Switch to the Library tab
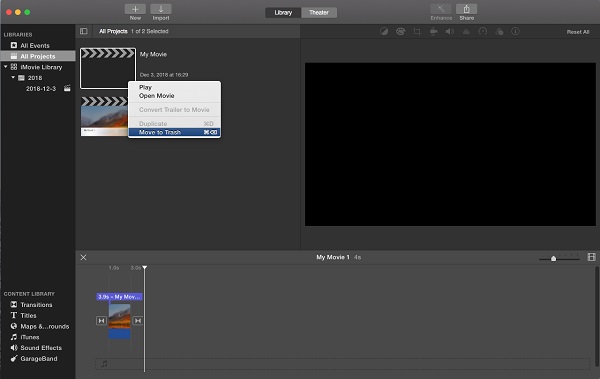 tap(283, 13)
